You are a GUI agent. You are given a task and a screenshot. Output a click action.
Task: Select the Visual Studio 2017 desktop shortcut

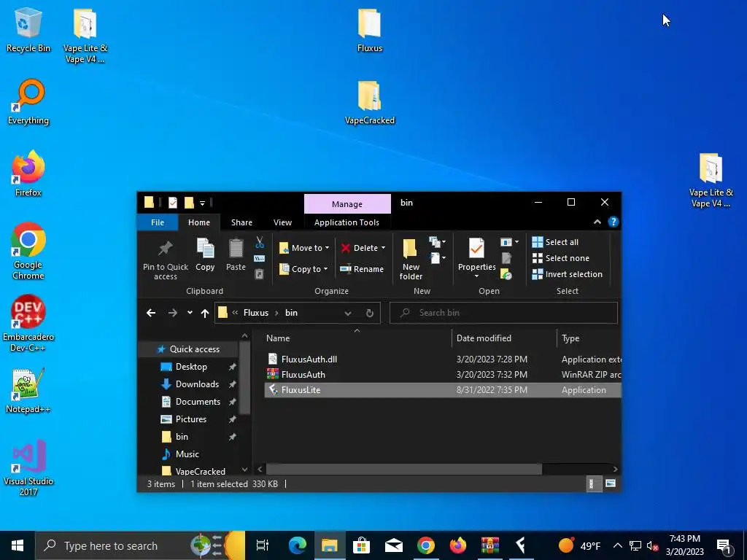pos(28,467)
